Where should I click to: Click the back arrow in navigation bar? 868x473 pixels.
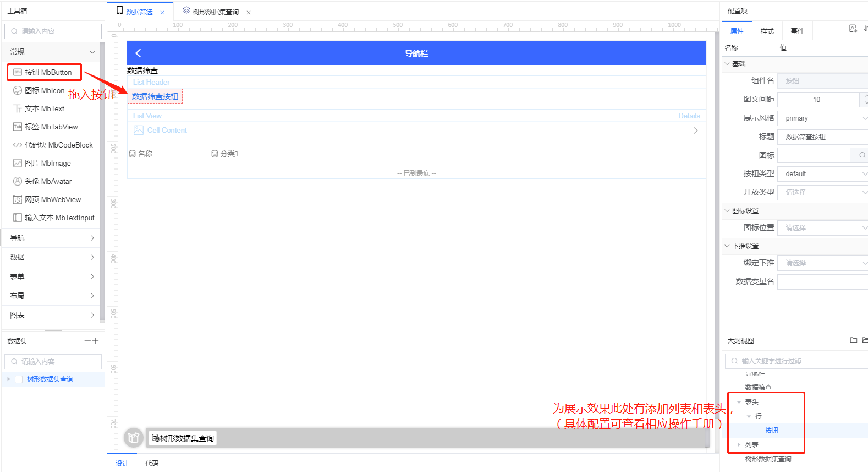(138, 53)
